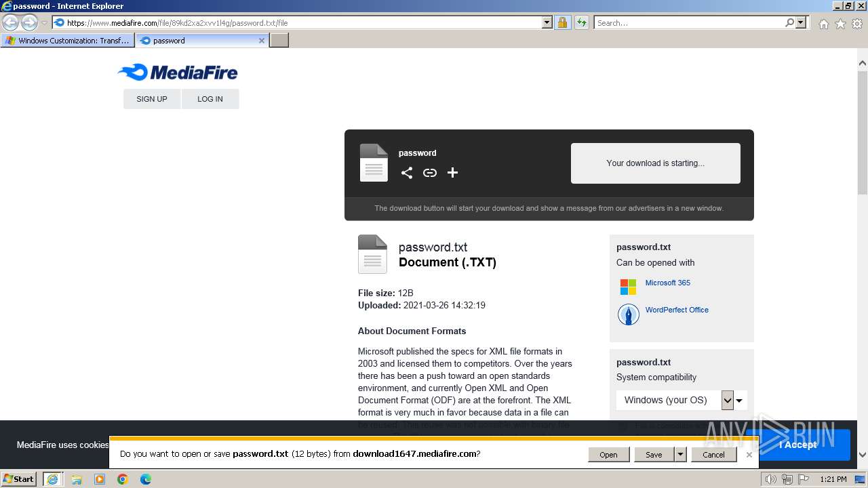Viewport: 868px width, 488px height.
Task: Expand the address bar history dropdown
Action: coord(547,22)
